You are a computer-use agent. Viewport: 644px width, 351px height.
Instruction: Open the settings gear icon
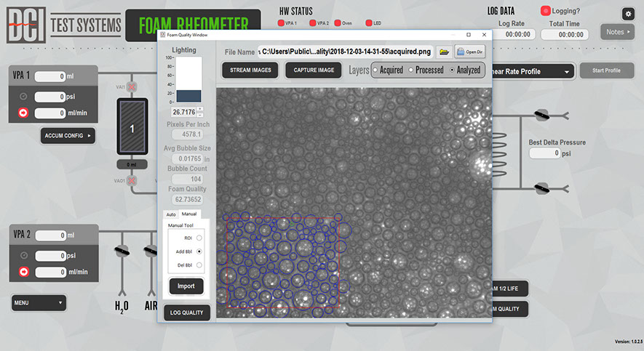pos(628,14)
